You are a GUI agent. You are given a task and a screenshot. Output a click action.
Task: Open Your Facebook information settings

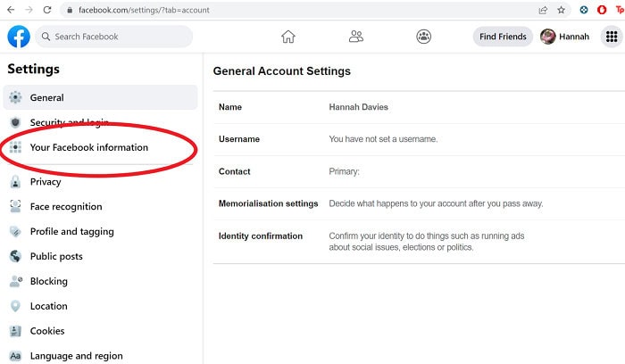click(x=100, y=147)
